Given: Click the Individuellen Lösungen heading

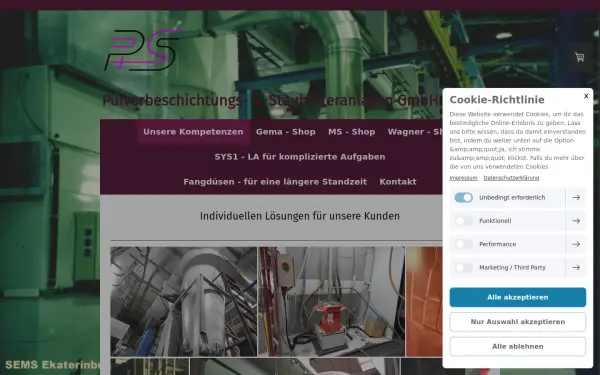Looking at the screenshot, I should click(300, 216).
